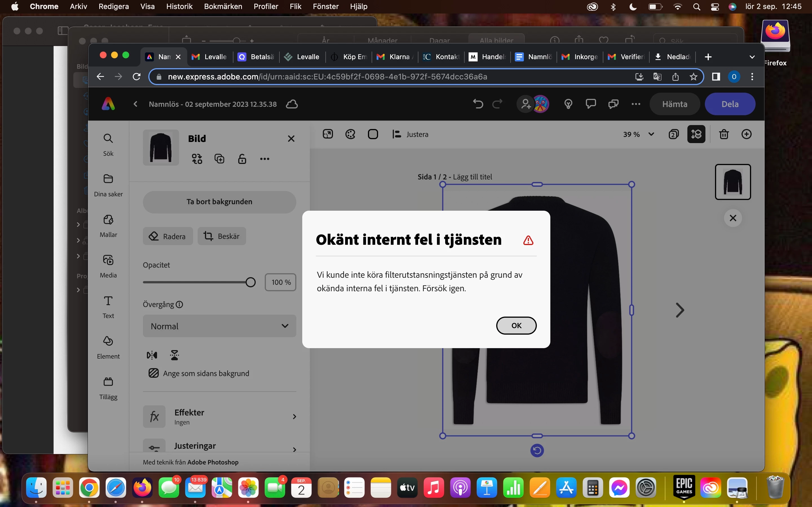Click the trash delete page icon
This screenshot has height=507, width=812.
point(724,134)
